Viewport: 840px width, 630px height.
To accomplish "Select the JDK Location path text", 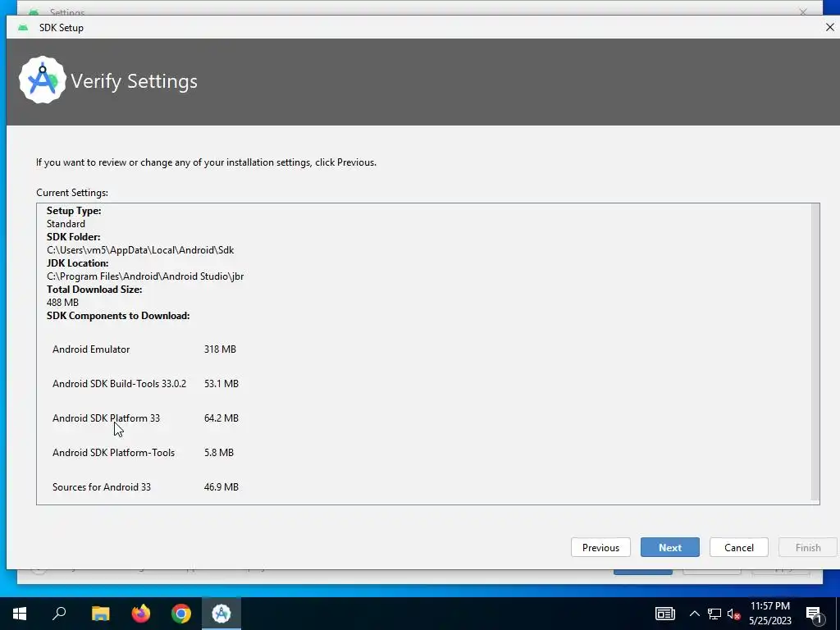I will point(145,276).
